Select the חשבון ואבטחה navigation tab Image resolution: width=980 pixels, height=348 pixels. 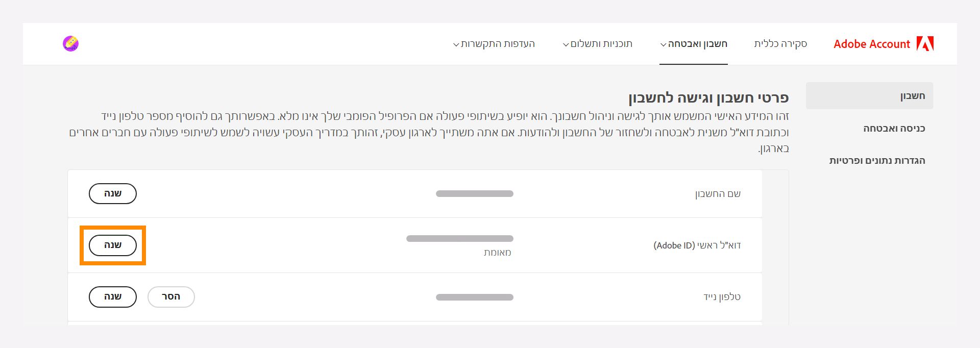(697, 44)
